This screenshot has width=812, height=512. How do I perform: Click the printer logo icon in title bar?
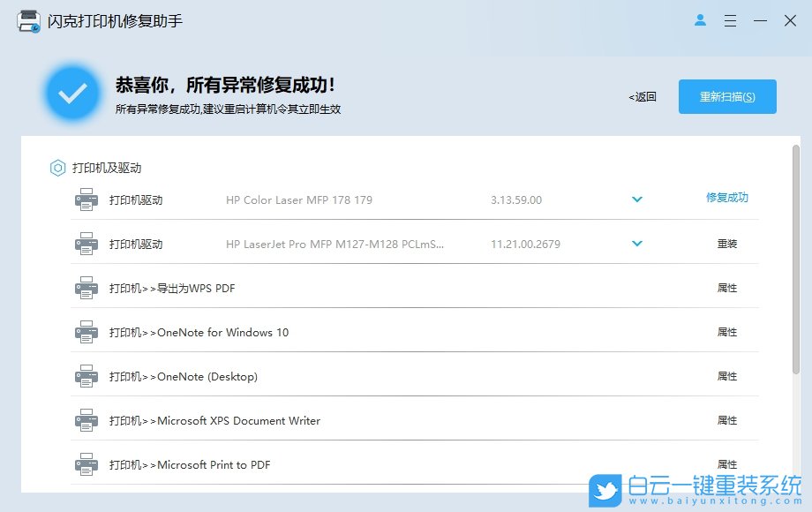coord(26,20)
